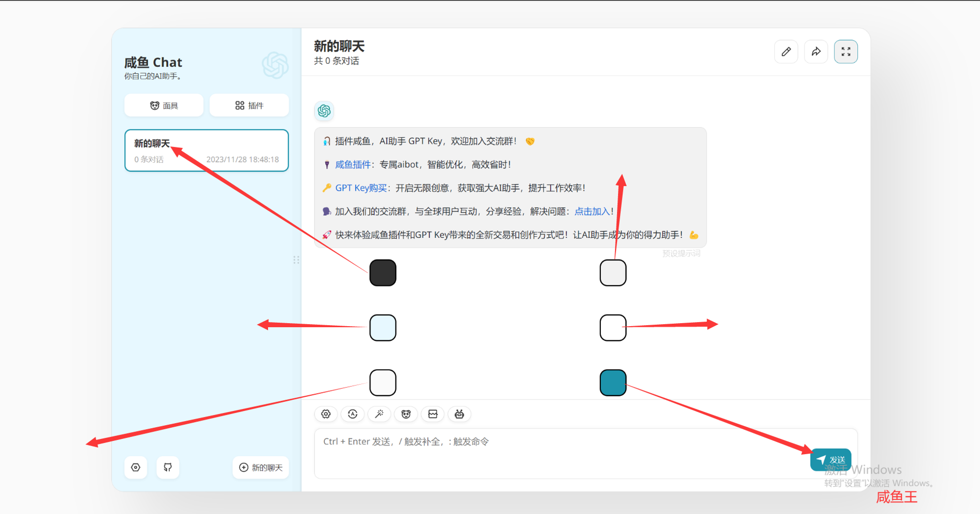Select the teal color swatch
Screen dimensions: 980x514
click(612, 383)
